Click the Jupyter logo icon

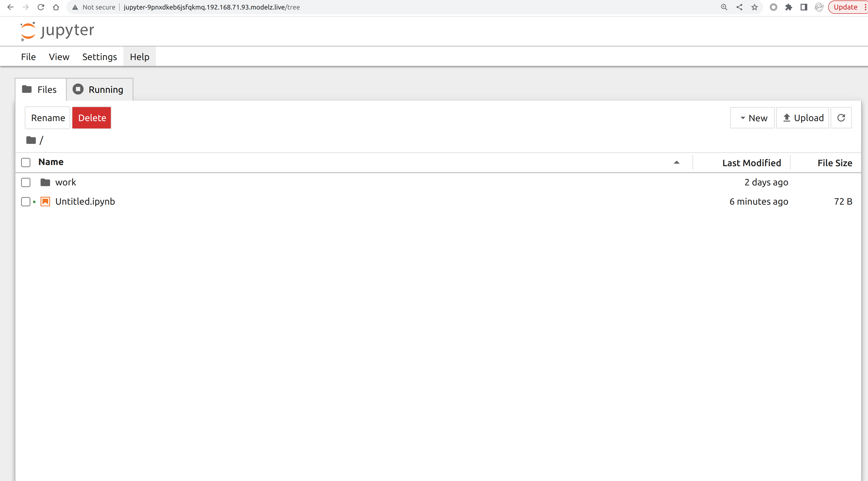pyautogui.click(x=28, y=30)
